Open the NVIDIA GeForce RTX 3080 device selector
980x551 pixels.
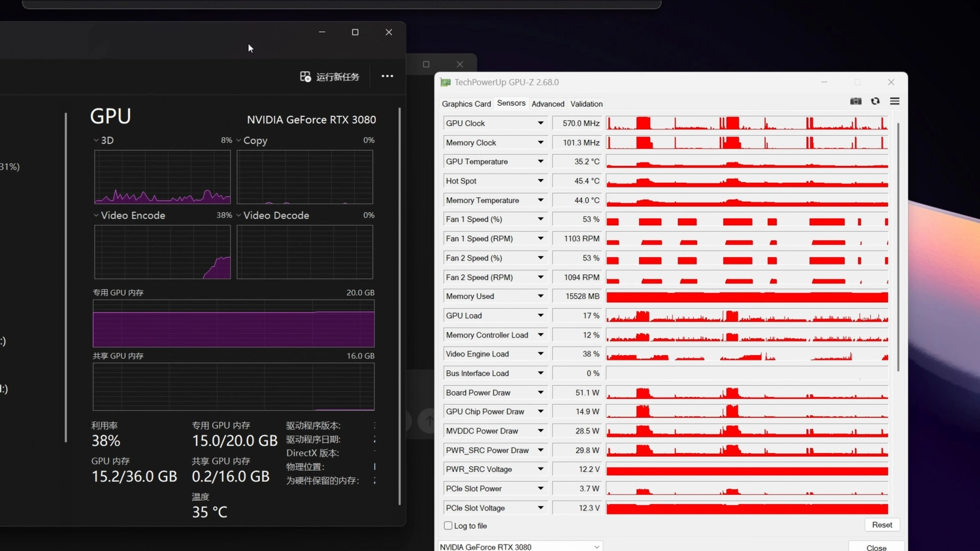(x=519, y=546)
